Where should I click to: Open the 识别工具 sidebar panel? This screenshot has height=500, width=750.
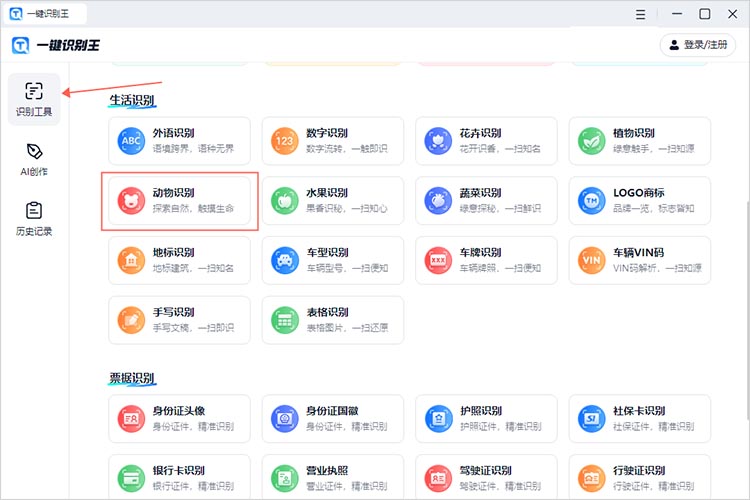34,100
